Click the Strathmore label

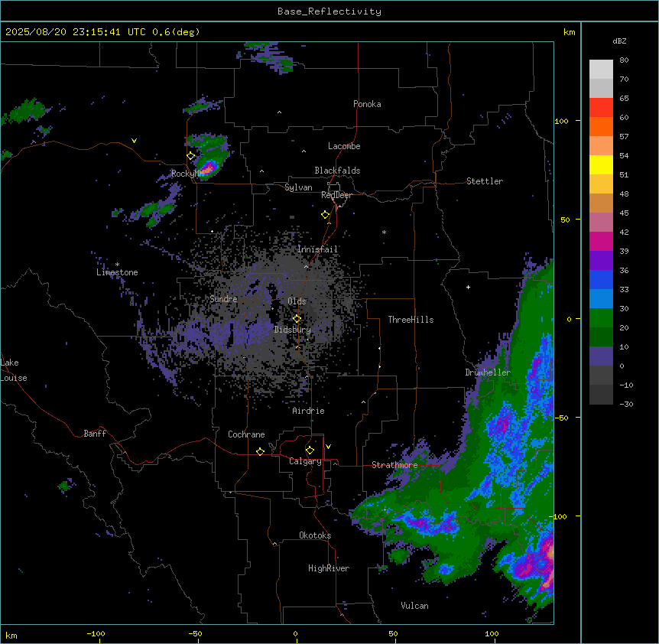[394, 465]
